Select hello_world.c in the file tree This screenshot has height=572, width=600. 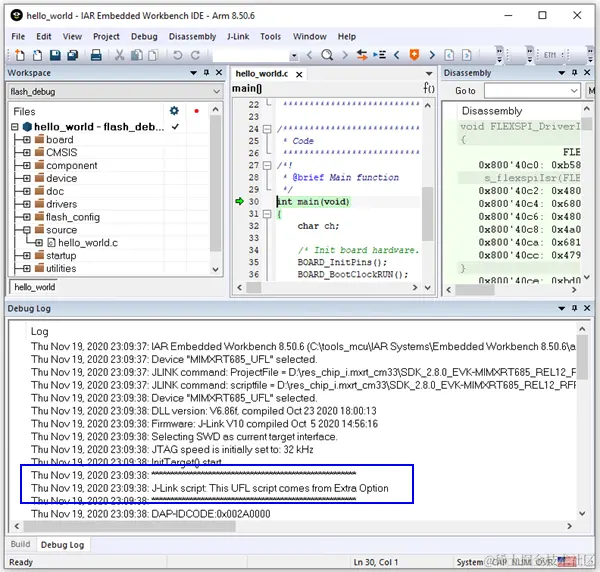tap(88, 243)
